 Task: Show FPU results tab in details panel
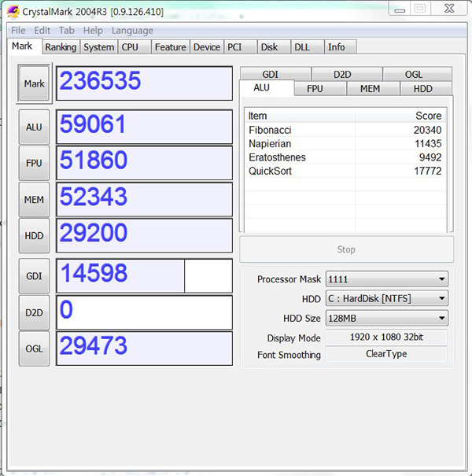pos(320,89)
